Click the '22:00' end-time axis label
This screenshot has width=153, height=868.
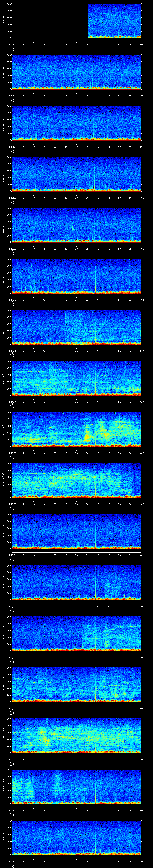click(x=141, y=657)
